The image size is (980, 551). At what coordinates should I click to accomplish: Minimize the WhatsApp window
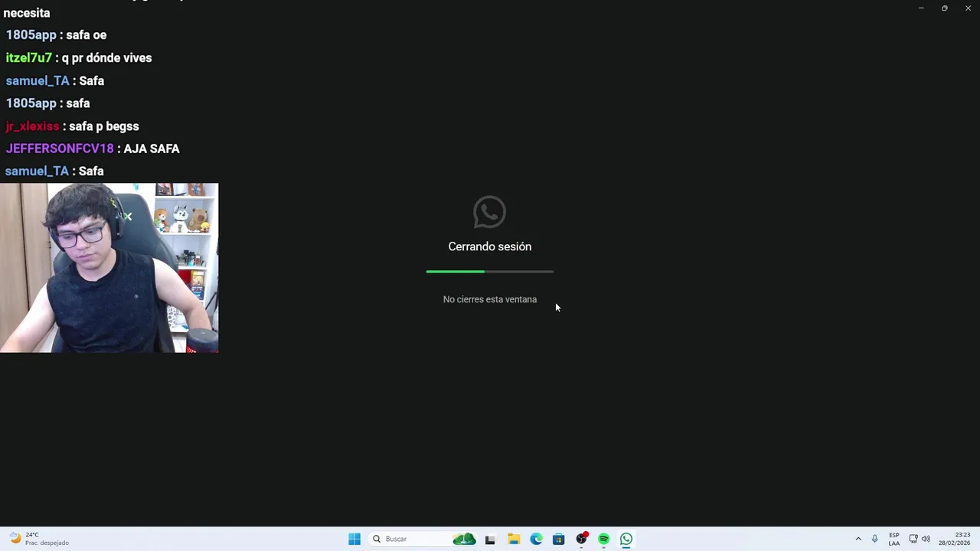click(921, 8)
